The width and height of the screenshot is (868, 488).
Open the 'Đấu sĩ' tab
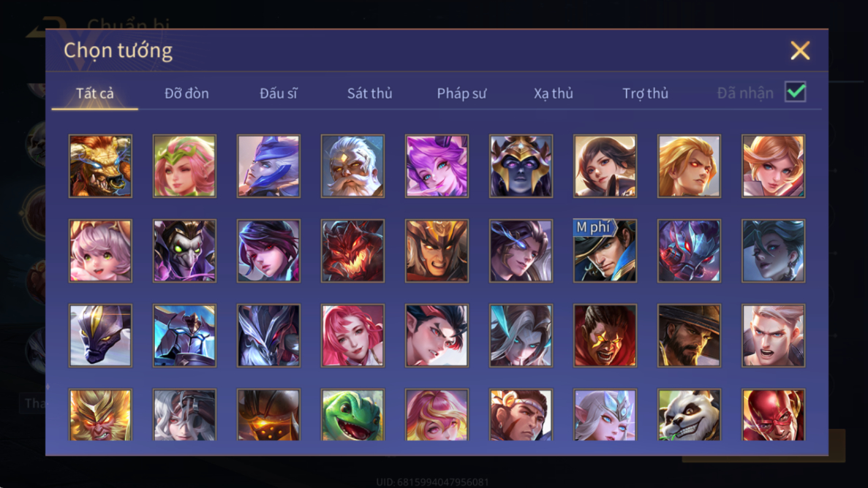click(279, 93)
